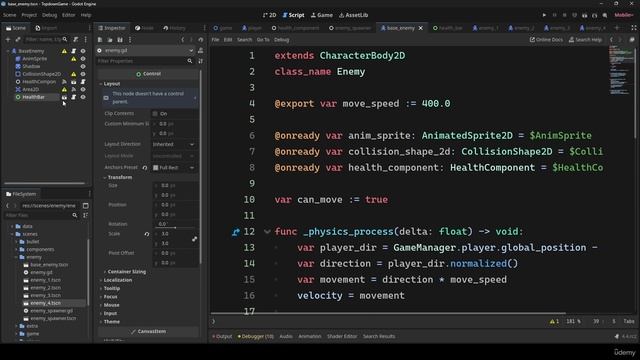
Task: Open the scene icon on HealthBar node
Action: 64,97
